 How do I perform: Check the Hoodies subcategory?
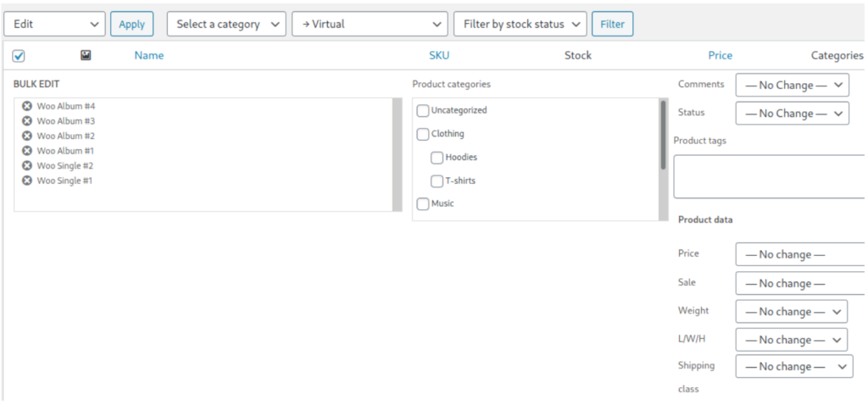pyautogui.click(x=437, y=158)
